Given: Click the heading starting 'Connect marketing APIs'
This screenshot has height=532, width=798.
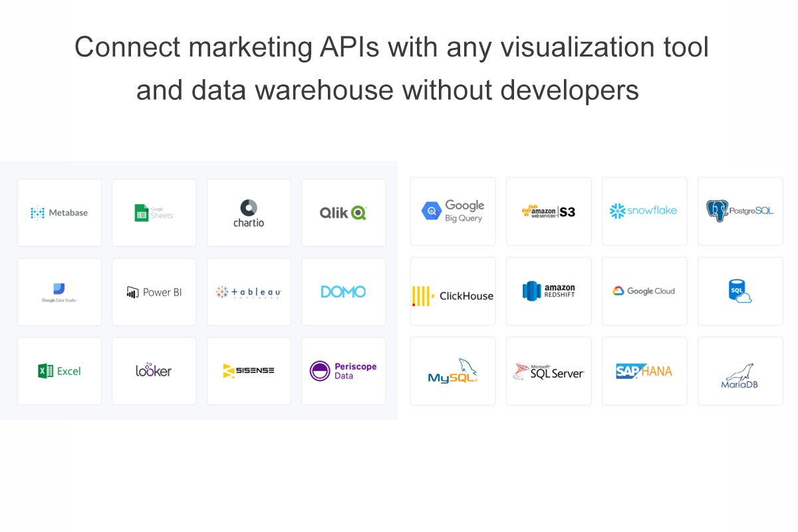Looking at the screenshot, I should [391, 68].
